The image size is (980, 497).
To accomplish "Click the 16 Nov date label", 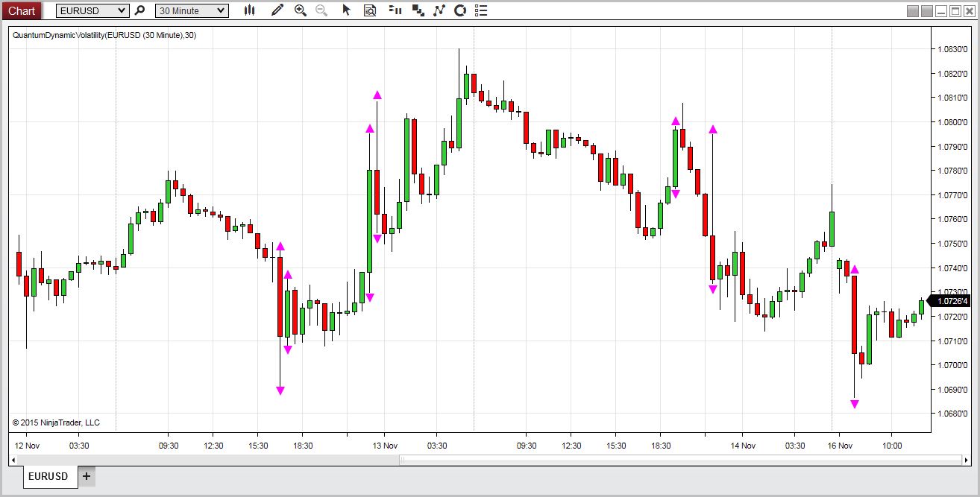I will click(840, 446).
